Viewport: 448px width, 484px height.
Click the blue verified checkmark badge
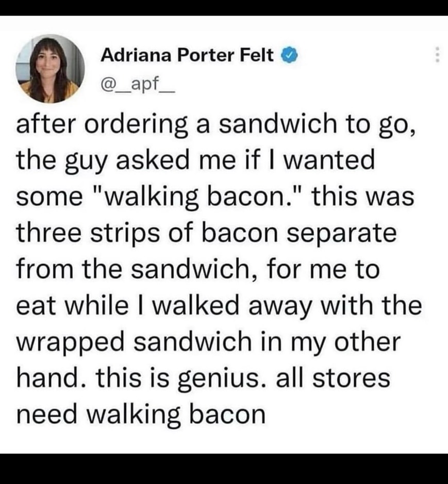pos(289,56)
